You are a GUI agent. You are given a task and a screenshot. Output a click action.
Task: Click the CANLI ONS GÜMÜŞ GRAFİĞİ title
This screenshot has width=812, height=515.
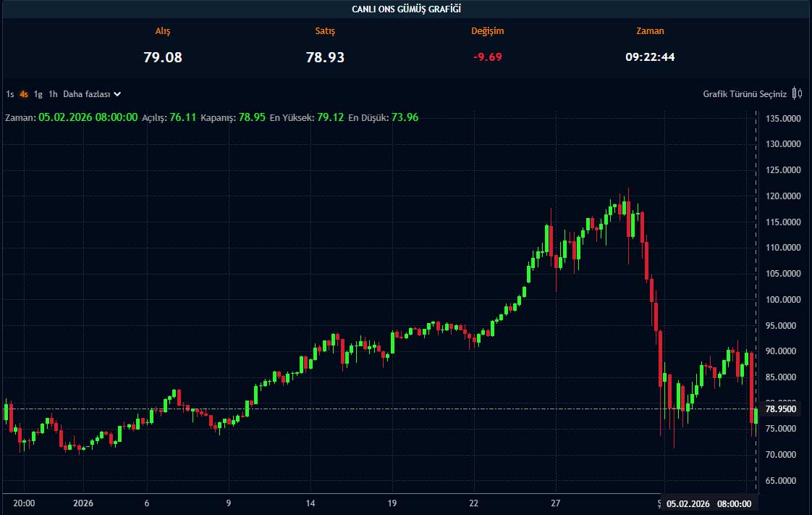[406, 9]
